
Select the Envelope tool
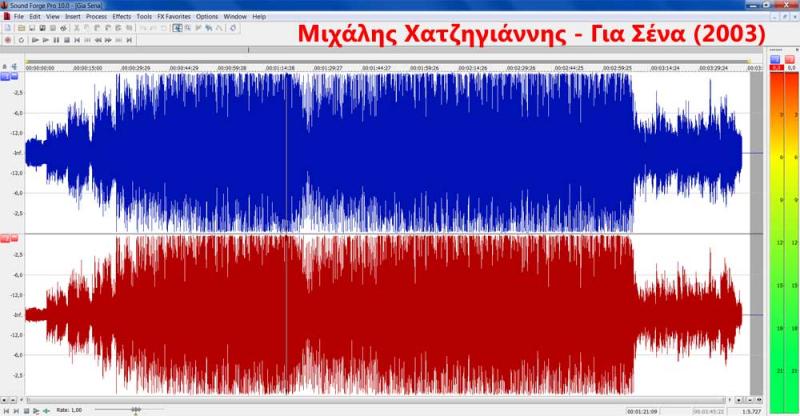click(x=218, y=28)
